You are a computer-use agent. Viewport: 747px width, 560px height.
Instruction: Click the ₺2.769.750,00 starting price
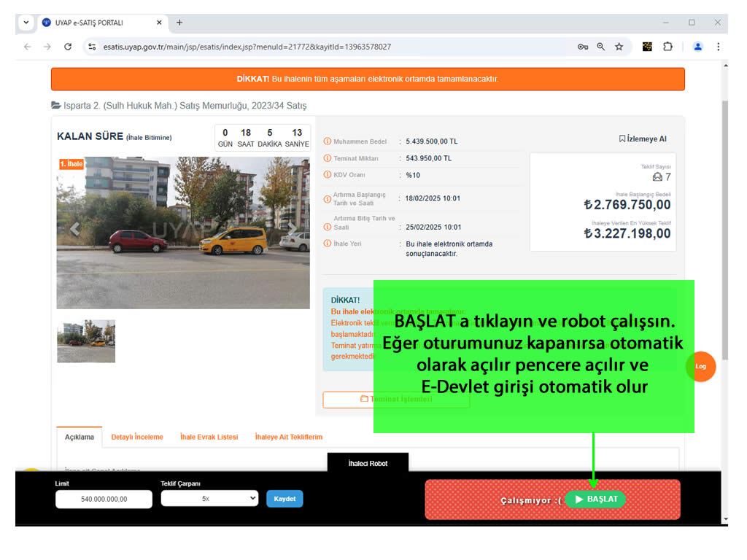click(627, 205)
